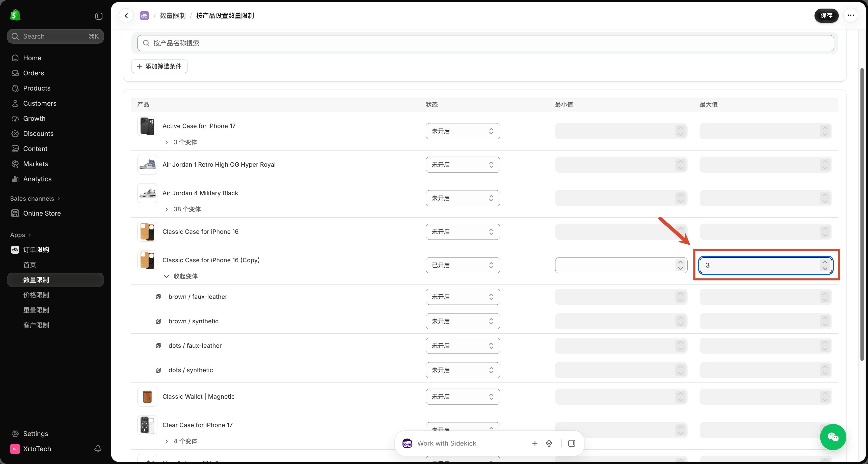868x464 pixels.
Task: Expand the 38 个变体 variants list
Action: click(183, 209)
